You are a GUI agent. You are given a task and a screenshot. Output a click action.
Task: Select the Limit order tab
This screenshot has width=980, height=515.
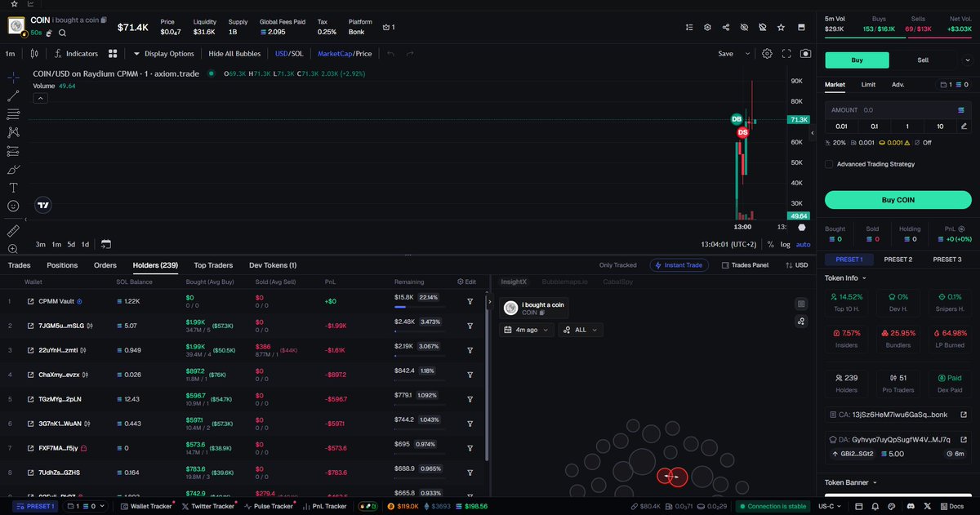[x=868, y=84]
